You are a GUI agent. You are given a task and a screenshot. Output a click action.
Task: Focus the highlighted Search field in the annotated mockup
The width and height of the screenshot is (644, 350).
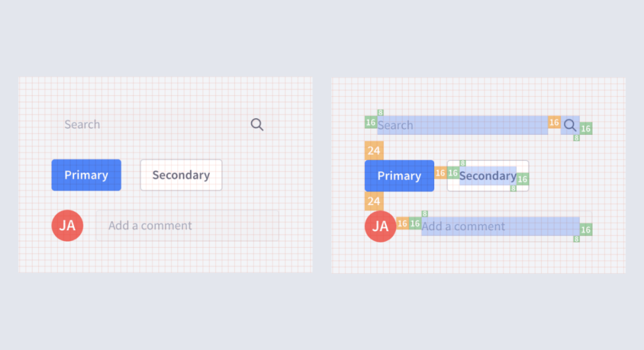click(x=463, y=125)
